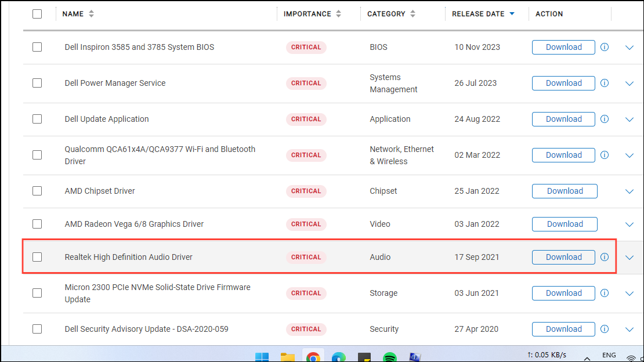Sort table by NAME column header

(x=73, y=14)
